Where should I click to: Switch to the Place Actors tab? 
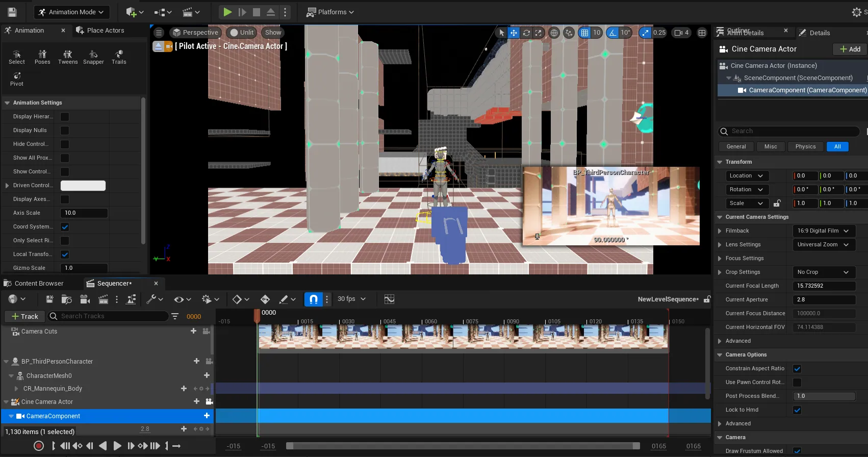click(x=100, y=31)
